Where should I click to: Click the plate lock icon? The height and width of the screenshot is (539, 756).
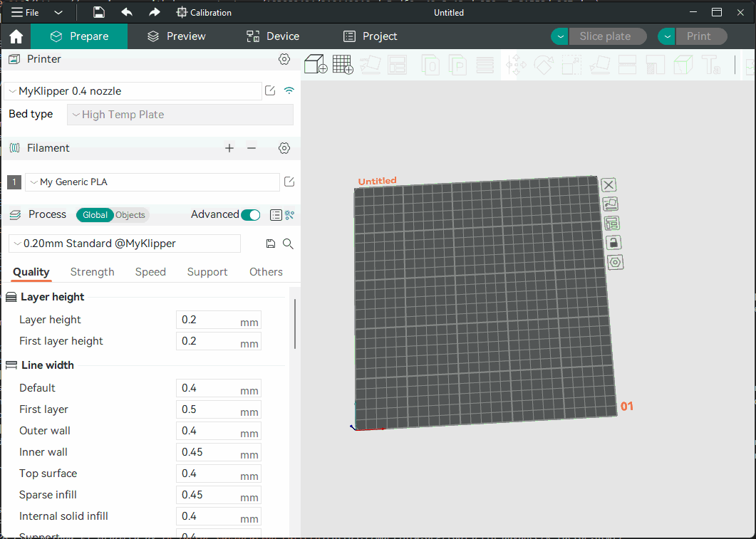612,243
